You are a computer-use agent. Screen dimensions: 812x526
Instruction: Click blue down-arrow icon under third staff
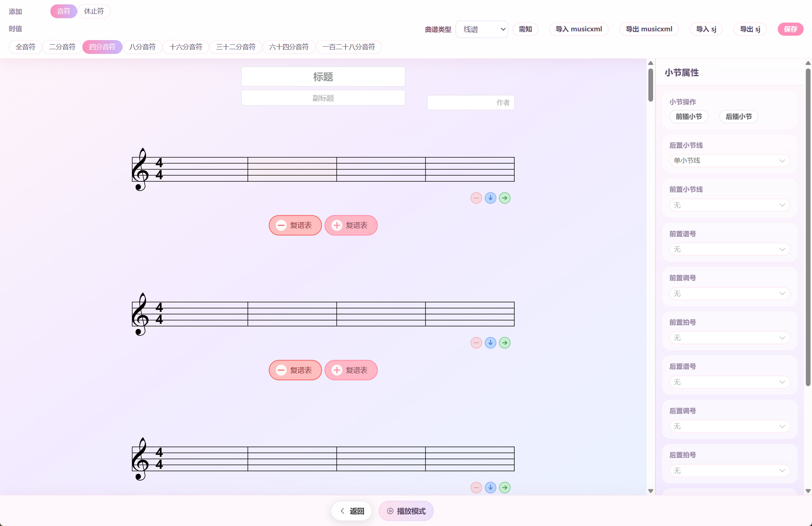(490, 487)
